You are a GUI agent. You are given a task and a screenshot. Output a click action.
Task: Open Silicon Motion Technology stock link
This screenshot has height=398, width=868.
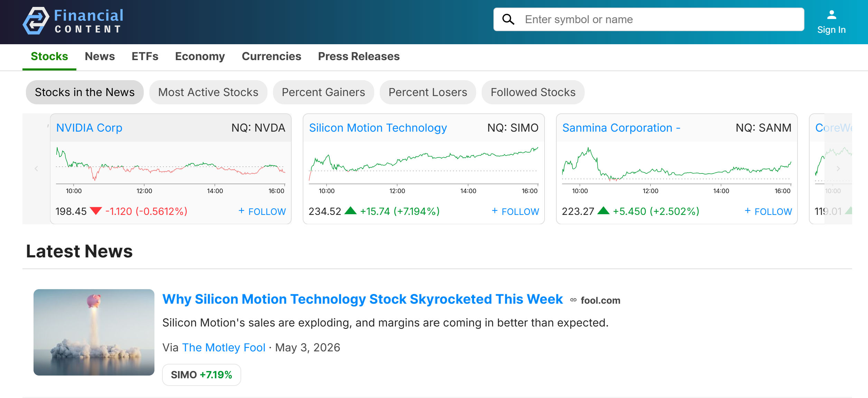pos(378,128)
